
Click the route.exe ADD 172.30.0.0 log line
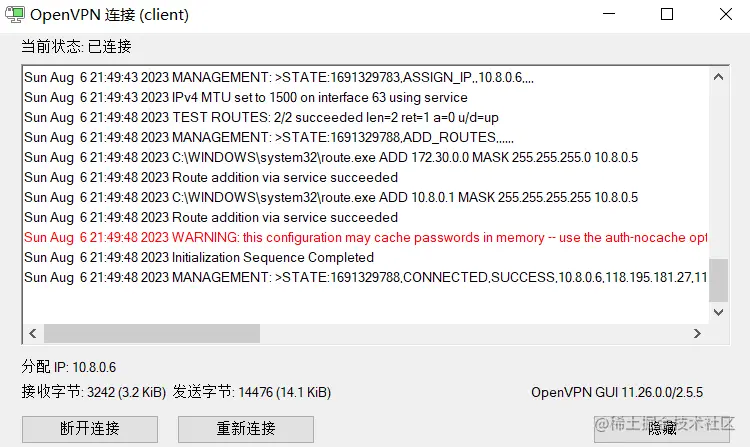point(331,158)
